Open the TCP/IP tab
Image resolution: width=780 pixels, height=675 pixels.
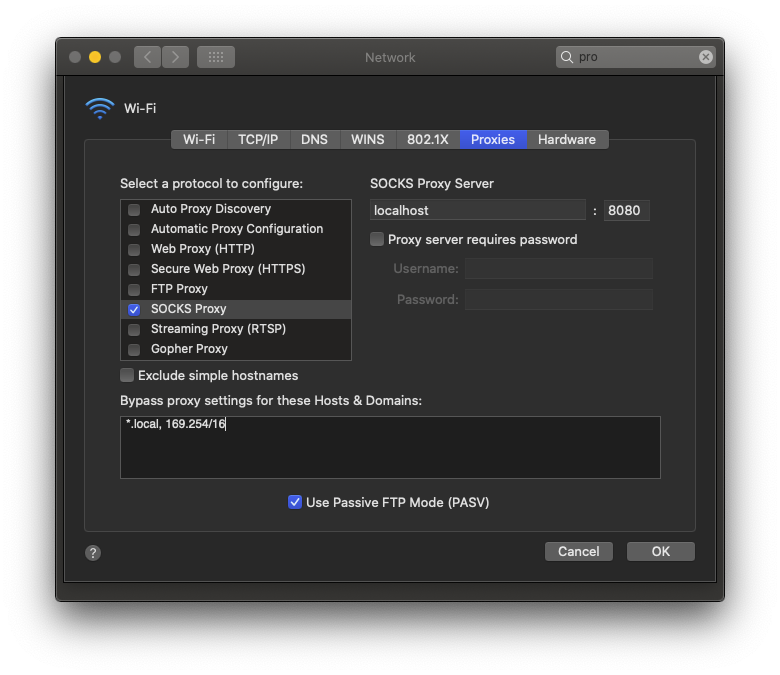(258, 139)
